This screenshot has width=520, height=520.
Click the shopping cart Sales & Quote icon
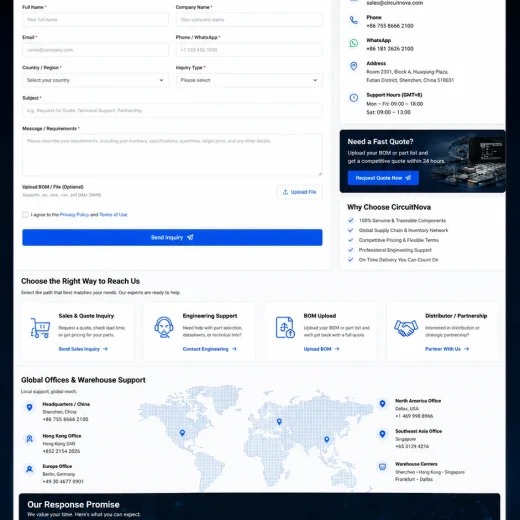[40, 328]
